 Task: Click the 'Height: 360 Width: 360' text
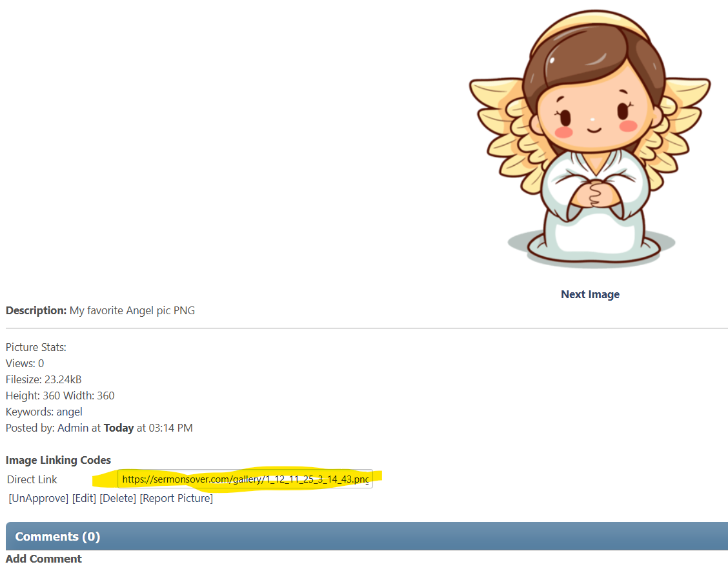pyautogui.click(x=60, y=396)
